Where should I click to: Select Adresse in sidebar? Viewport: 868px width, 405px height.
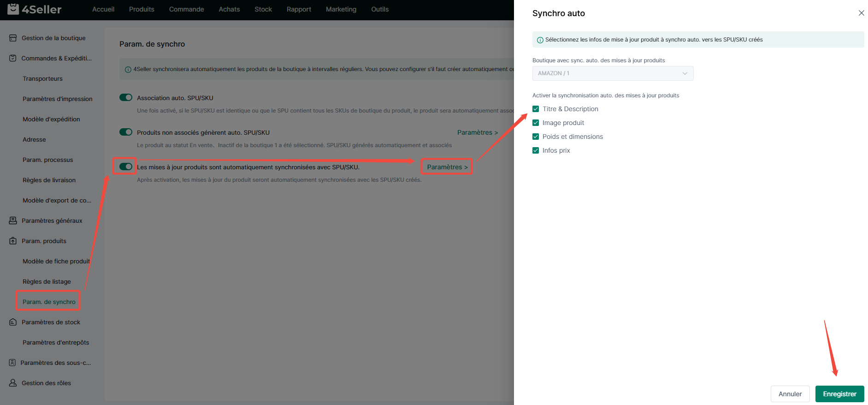click(34, 139)
